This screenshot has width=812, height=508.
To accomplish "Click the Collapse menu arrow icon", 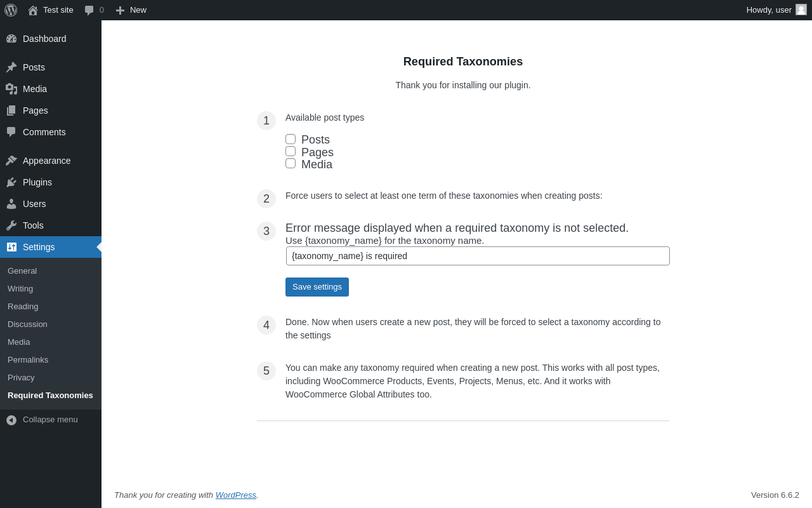I will tap(11, 420).
